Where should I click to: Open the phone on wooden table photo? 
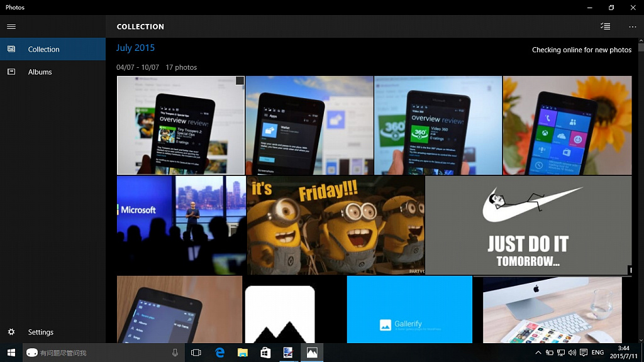click(x=179, y=309)
